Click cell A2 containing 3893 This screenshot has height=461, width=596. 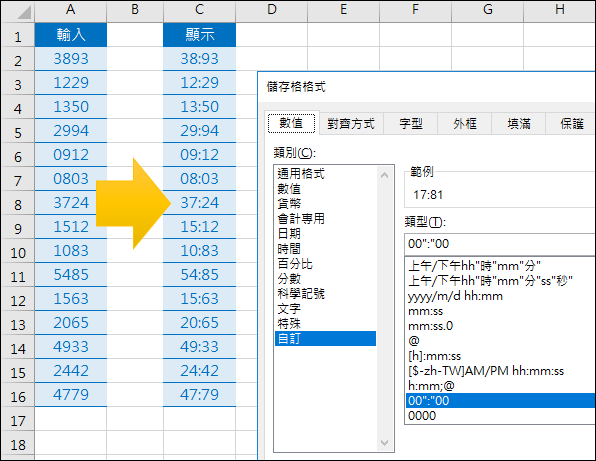click(71, 59)
